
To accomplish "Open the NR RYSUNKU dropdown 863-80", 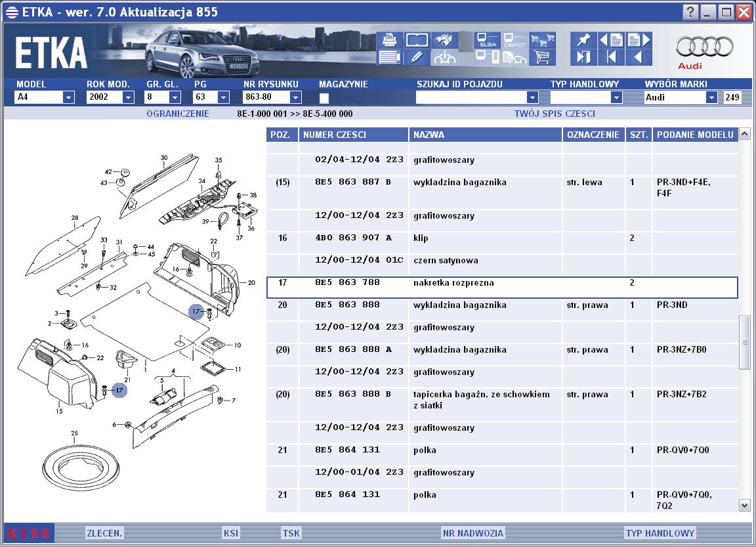I will pyautogui.click(x=295, y=97).
